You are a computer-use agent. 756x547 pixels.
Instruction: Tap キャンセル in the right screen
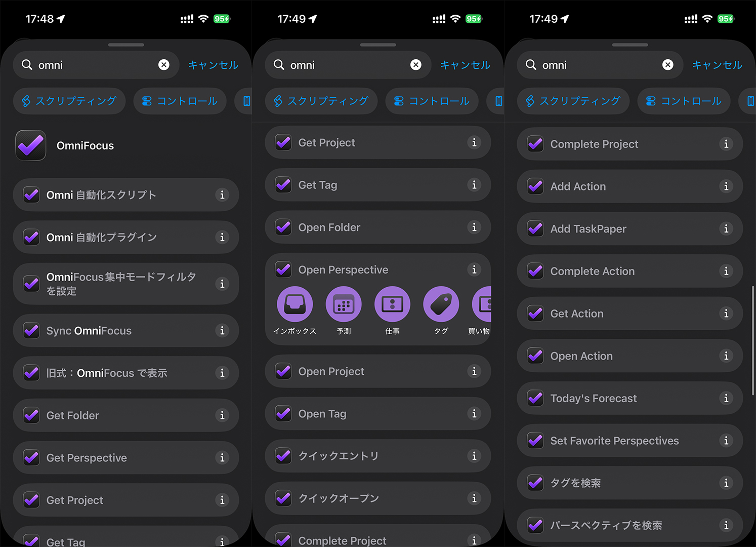717,65
